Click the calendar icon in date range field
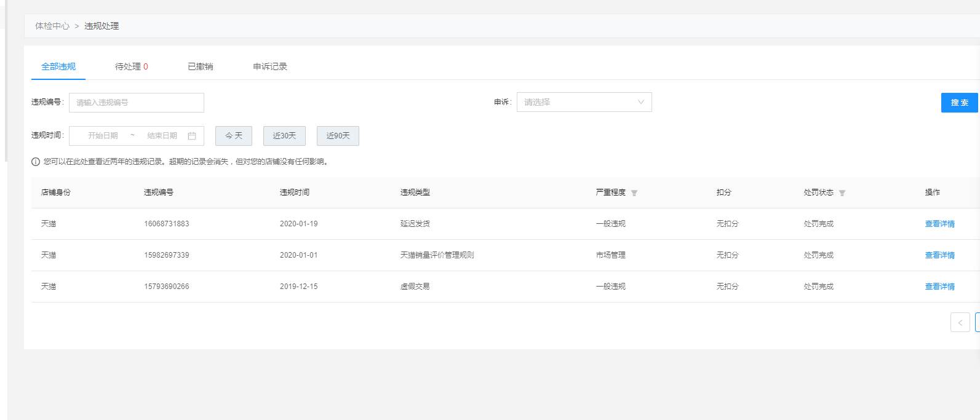Screen dimensions: 980x420 (x=192, y=136)
